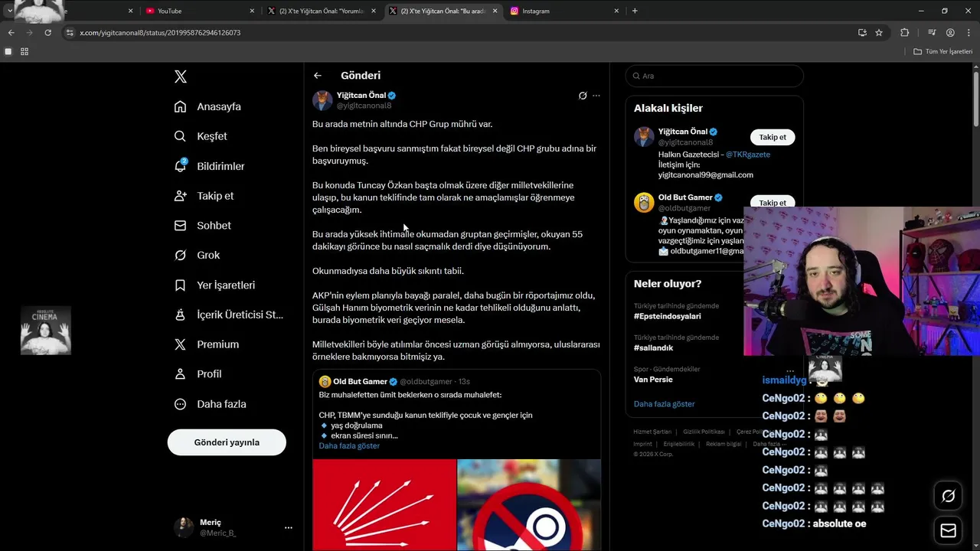Open Premium X icon

pos(180,344)
